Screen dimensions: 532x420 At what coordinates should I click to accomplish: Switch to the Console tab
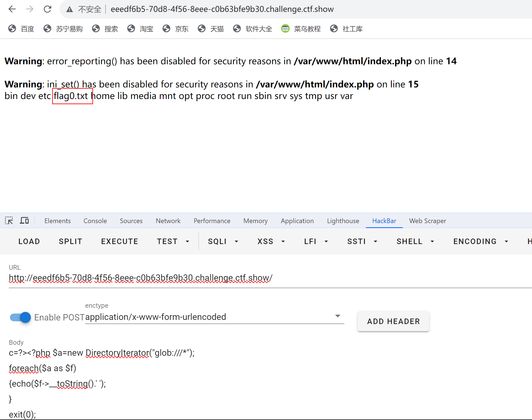pyautogui.click(x=95, y=221)
